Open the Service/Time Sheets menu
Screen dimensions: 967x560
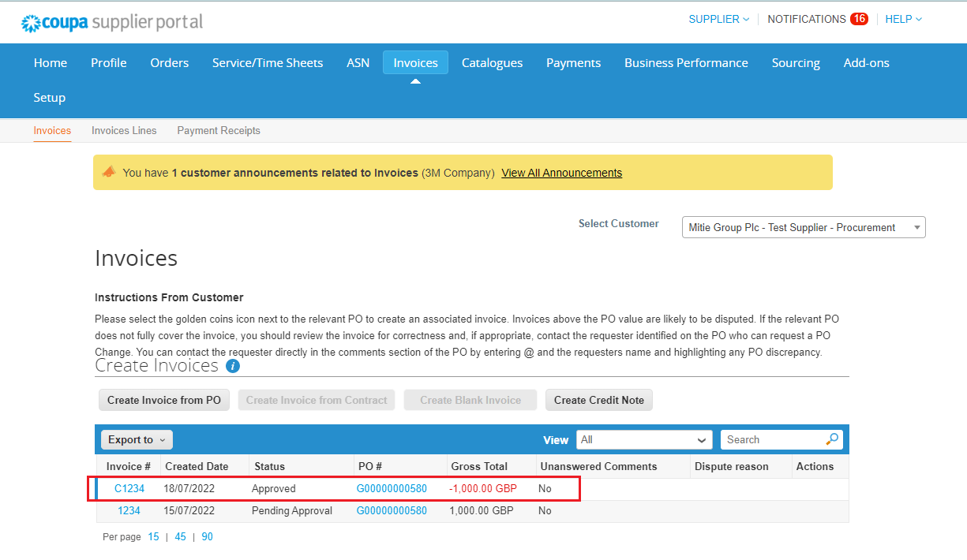[x=268, y=63]
